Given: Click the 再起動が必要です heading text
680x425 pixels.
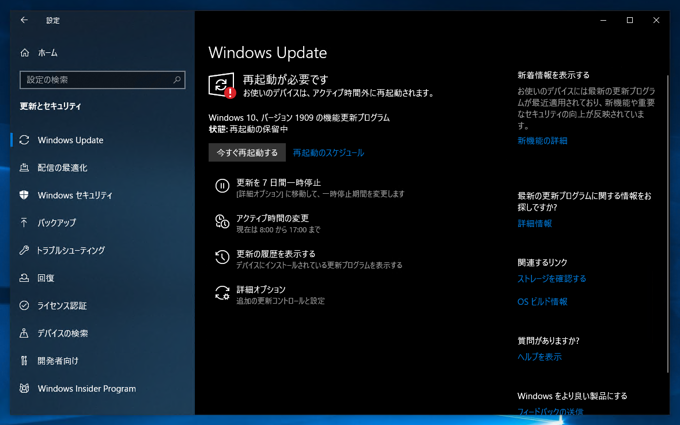Looking at the screenshot, I should coord(285,80).
